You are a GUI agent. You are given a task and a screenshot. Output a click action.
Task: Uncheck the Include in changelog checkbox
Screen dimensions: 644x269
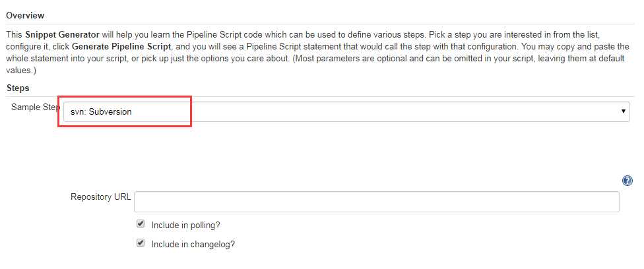[141, 243]
